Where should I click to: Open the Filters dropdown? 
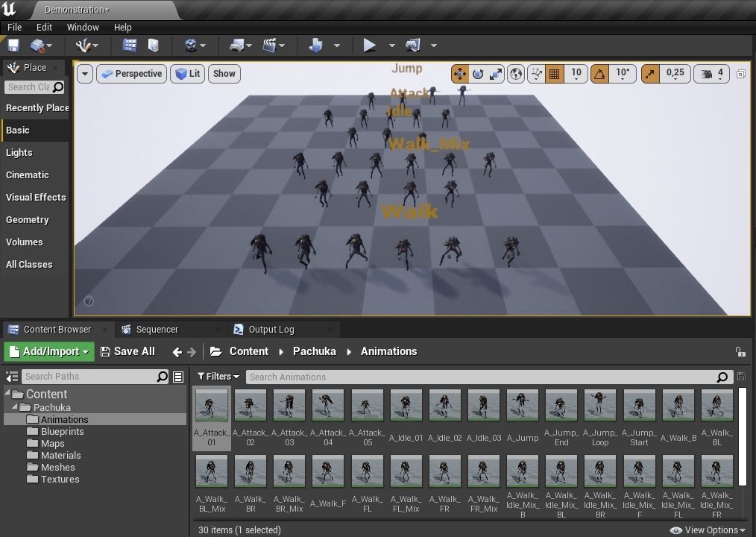point(218,377)
